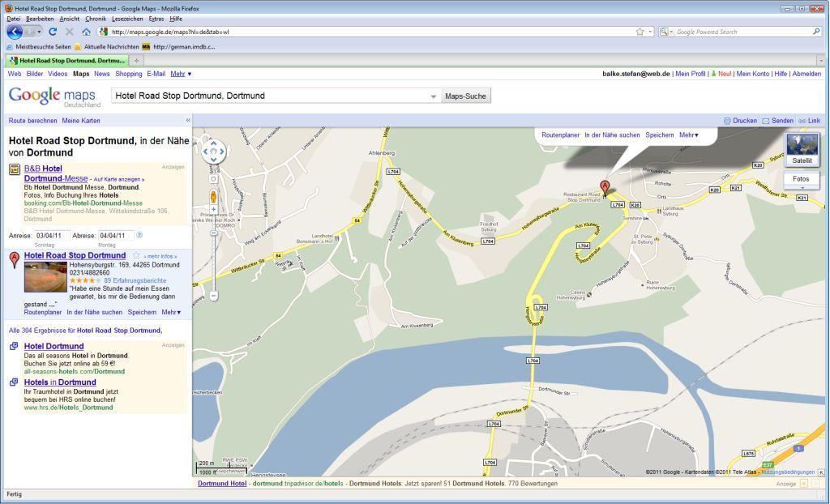Expand the Mehr dropdown in the map info bubble
Viewport: 830px width, 504px height.
pyautogui.click(x=689, y=135)
